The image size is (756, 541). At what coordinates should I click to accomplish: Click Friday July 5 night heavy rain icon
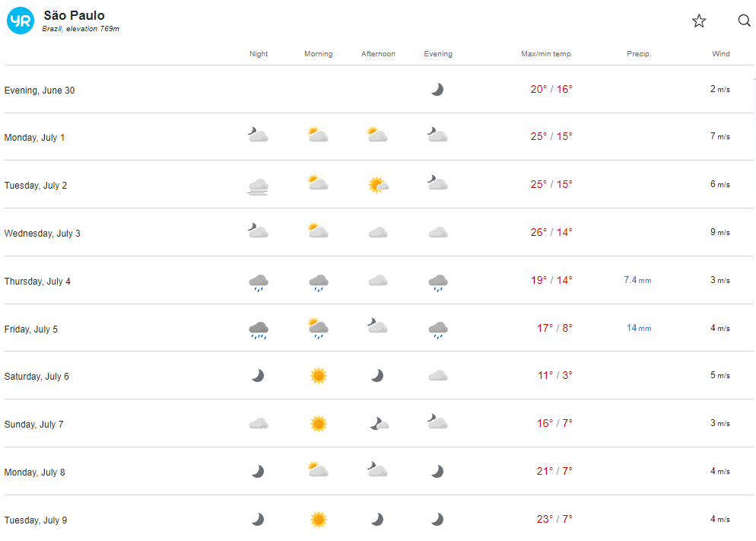(x=259, y=329)
